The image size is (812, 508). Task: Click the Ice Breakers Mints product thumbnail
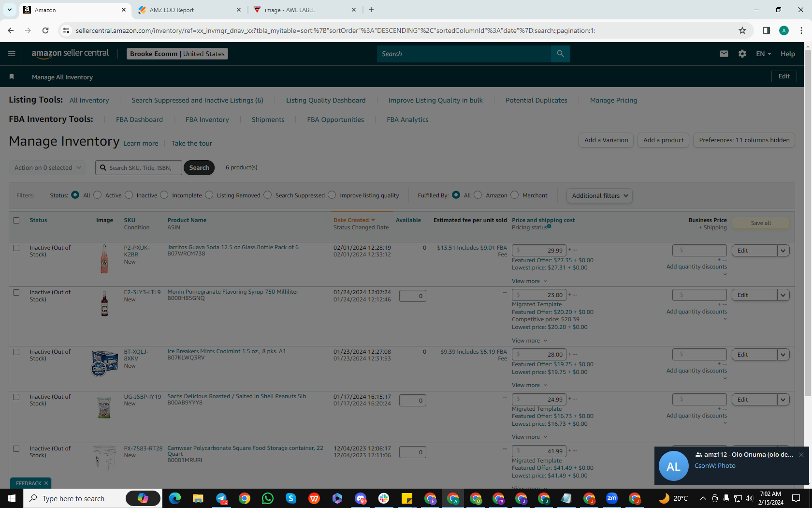click(105, 363)
